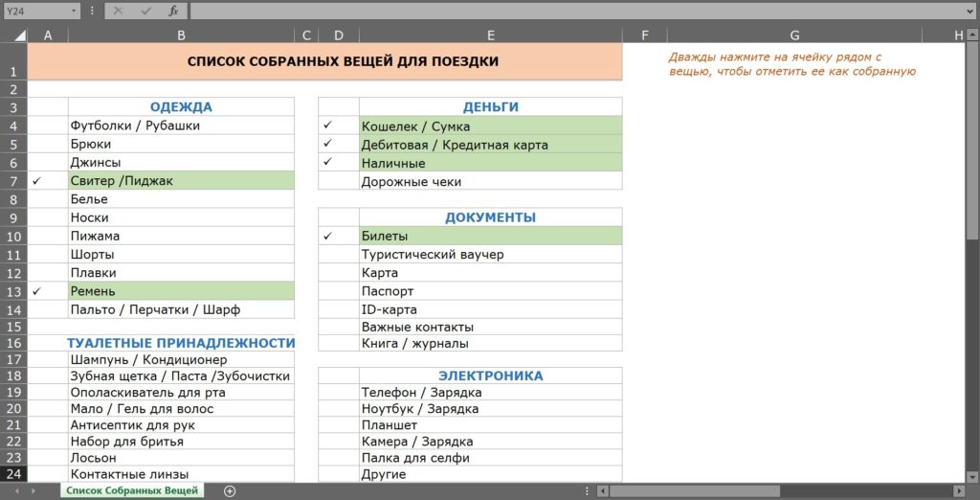The height and width of the screenshot is (500, 980).
Task: Uncheck the Кошелек / Сумка checkmark cell
Action: (x=338, y=125)
